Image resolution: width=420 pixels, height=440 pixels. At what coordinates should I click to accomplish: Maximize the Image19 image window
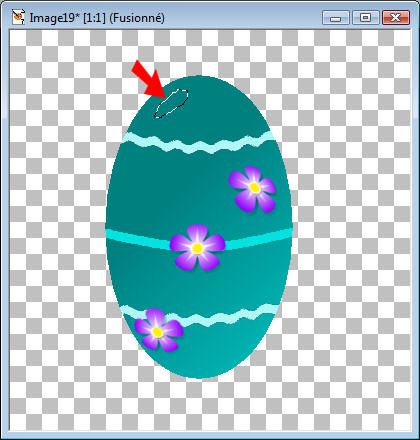[x=365, y=18]
